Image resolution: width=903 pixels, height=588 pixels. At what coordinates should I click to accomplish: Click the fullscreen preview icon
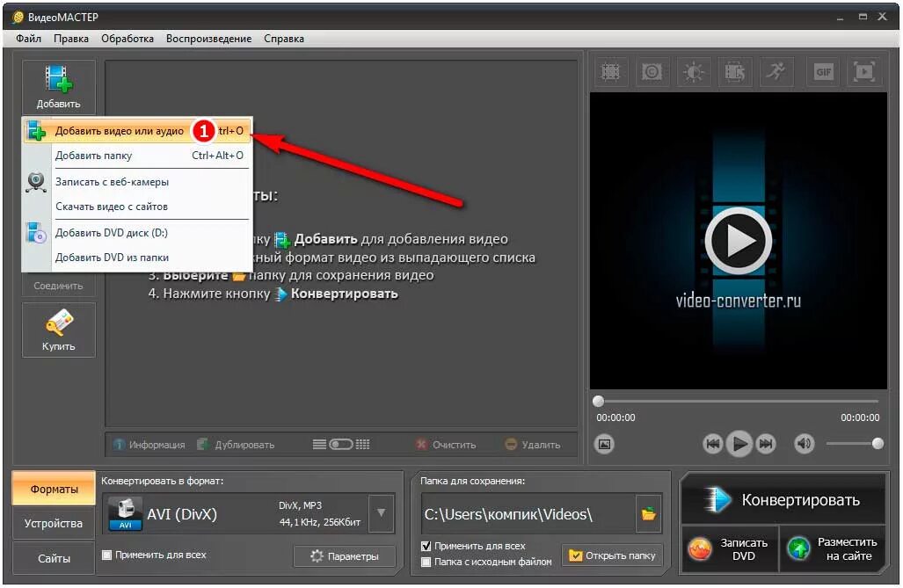point(865,72)
